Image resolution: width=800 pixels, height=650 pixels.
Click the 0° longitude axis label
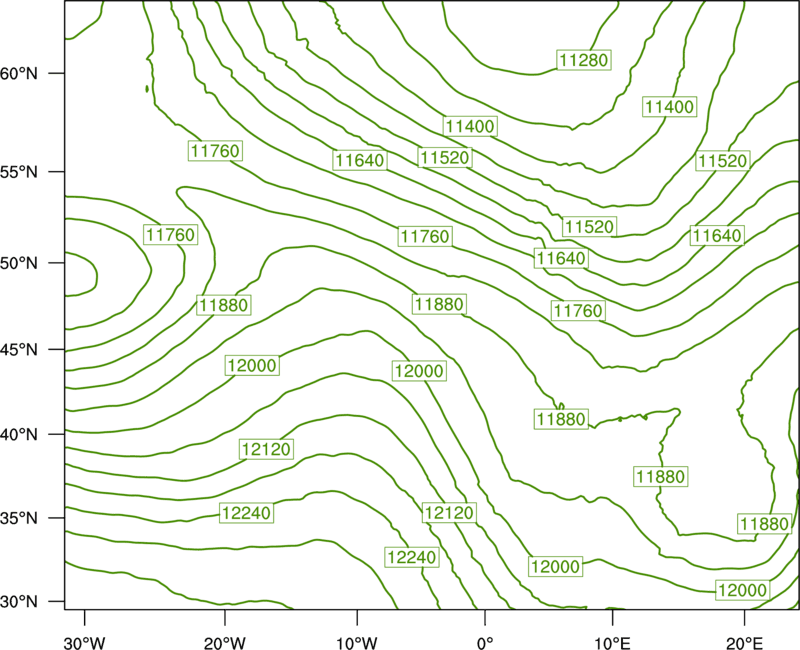coord(485,642)
